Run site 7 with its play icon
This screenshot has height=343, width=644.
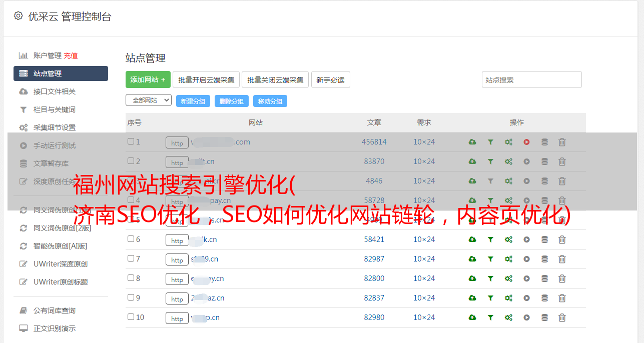[x=526, y=259]
